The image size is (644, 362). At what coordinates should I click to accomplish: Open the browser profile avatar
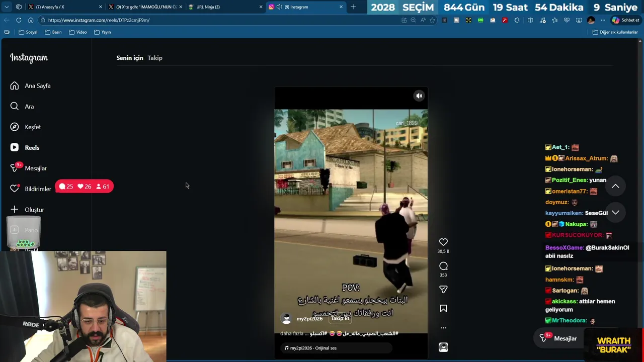pos(591,20)
